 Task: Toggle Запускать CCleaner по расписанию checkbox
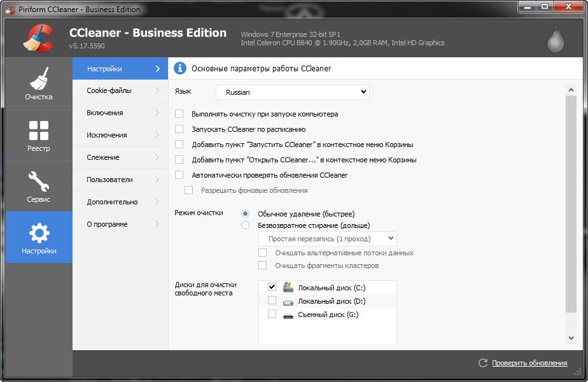pos(179,129)
